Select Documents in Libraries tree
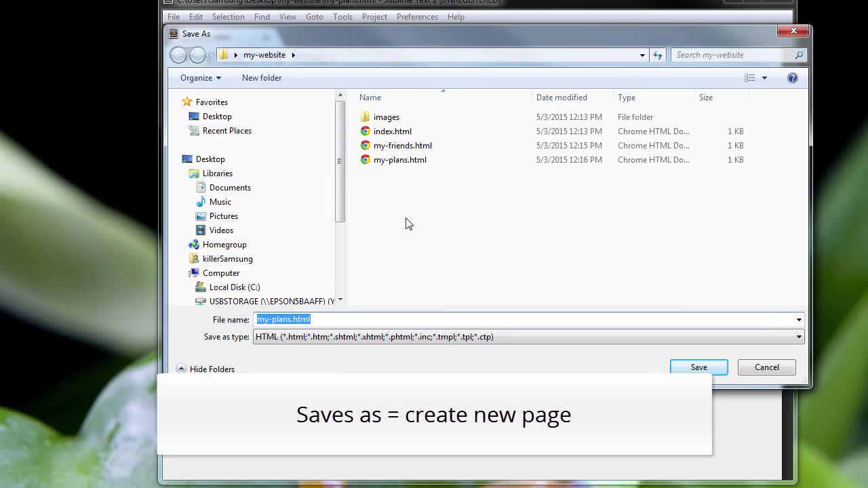This screenshot has width=868, height=488. [x=230, y=188]
